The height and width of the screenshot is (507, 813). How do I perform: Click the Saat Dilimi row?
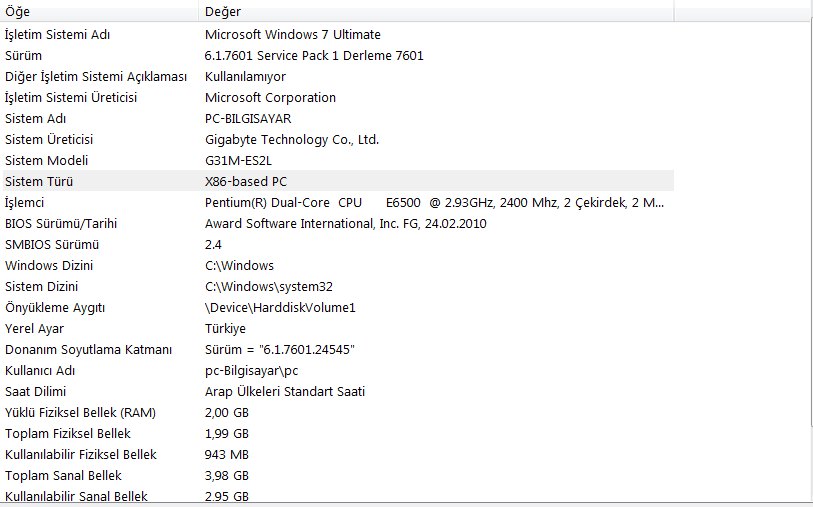pos(36,392)
